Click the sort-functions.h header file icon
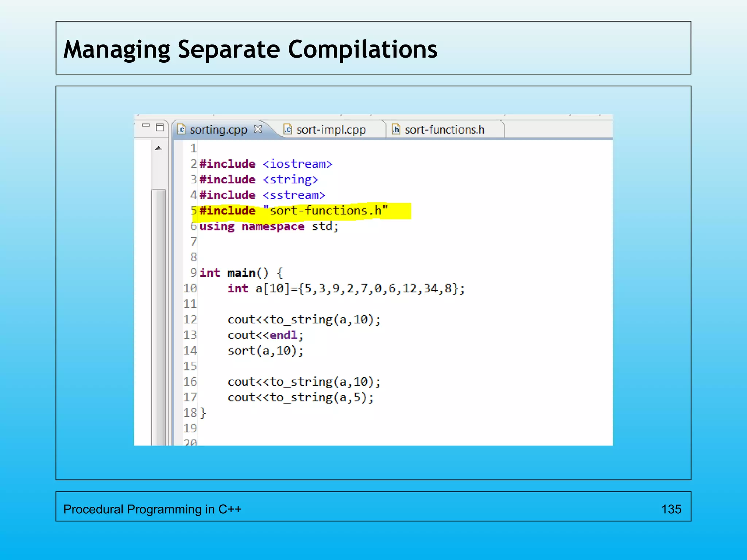Screen dimensions: 747x560 396,129
